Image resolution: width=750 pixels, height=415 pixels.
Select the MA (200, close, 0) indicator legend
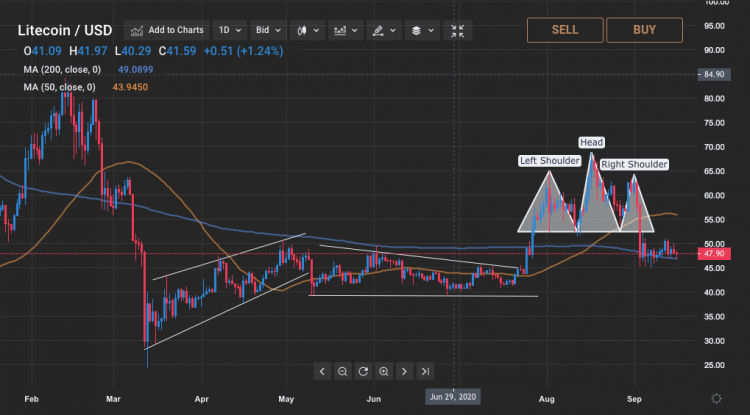click(x=62, y=70)
